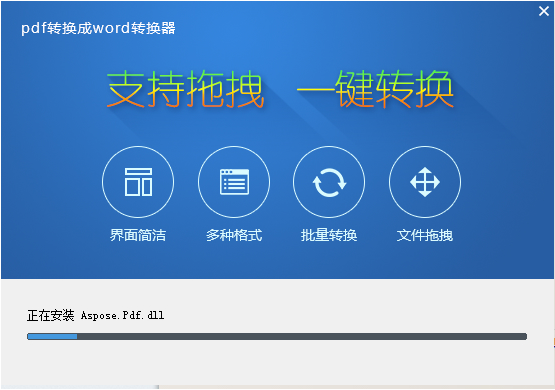Click the 多种格式 label
The image size is (555, 390).
point(234,235)
